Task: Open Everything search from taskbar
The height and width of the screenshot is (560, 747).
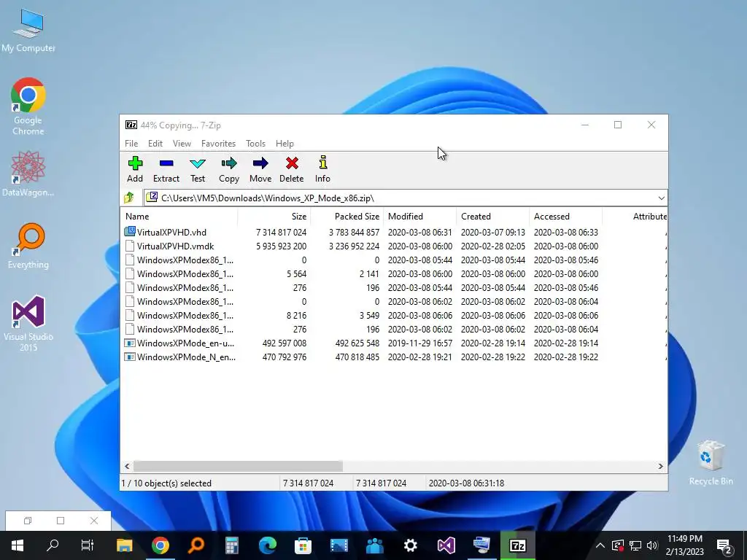Action: (x=196, y=545)
